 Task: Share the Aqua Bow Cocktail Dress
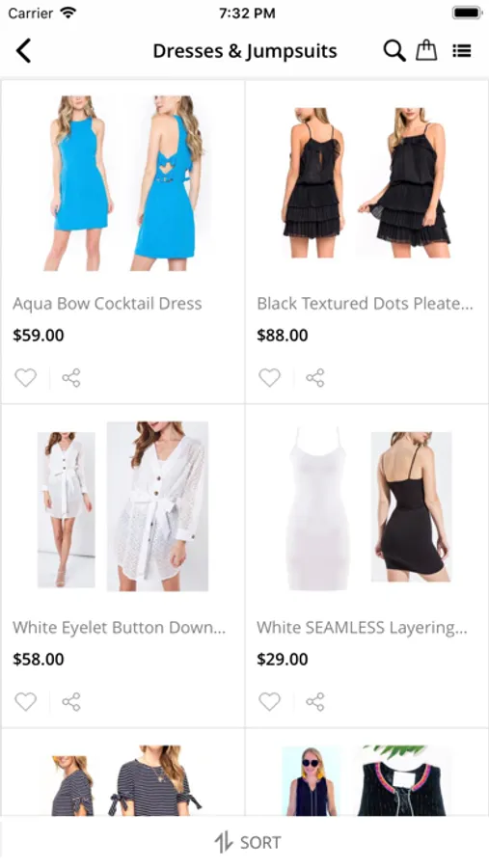coord(71,377)
